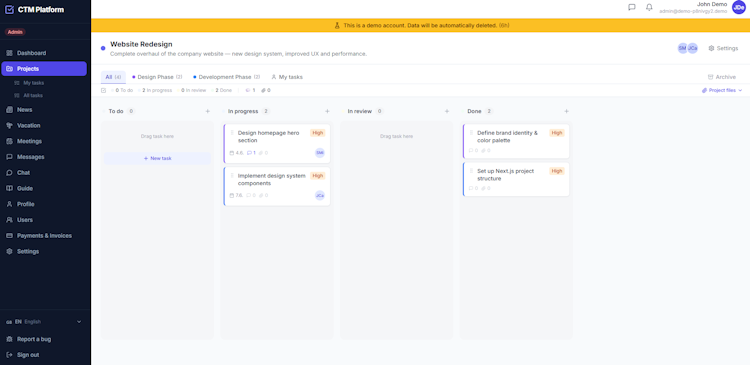Screen dimensions: 750x365
Task: Add task to In review column plus
Action: click(447, 111)
